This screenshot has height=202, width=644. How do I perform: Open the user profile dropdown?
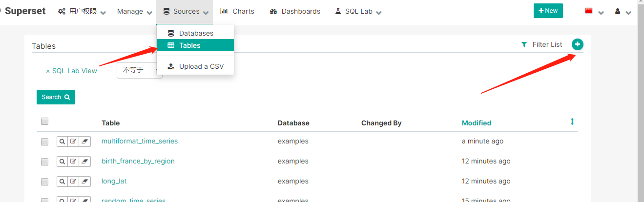[623, 11]
